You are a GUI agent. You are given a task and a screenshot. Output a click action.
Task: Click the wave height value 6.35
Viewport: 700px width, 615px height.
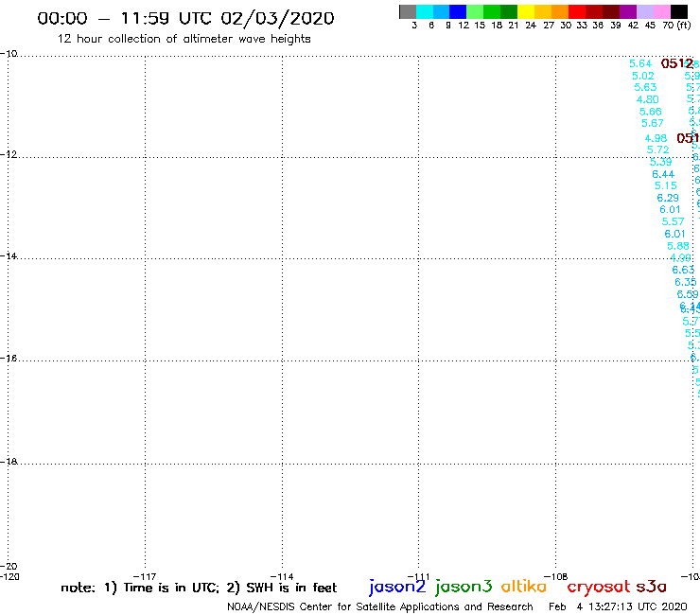[x=685, y=282]
